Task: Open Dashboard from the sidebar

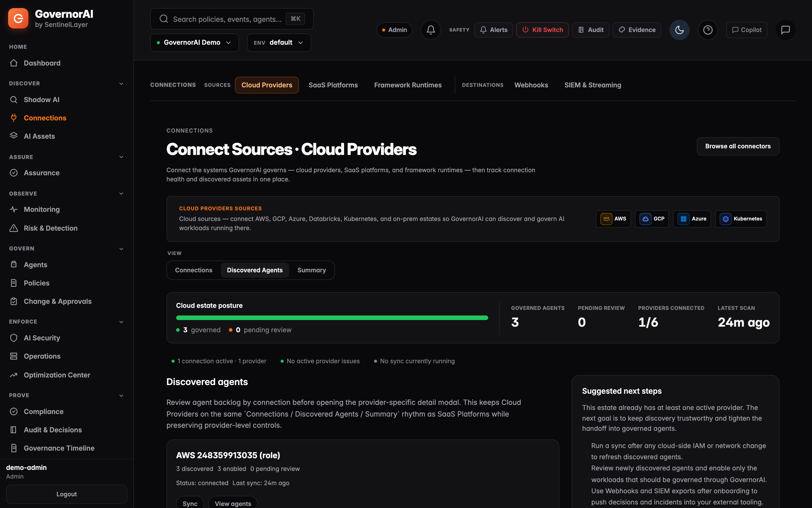Action: pos(42,63)
